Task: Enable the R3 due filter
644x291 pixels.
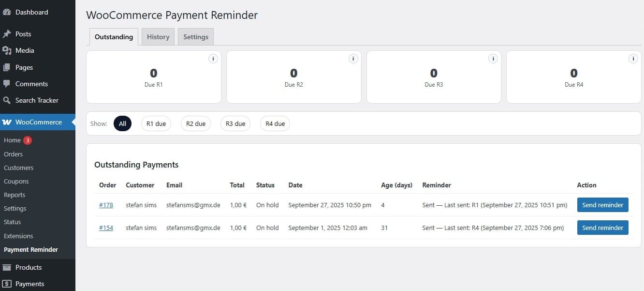Action: 235,123
